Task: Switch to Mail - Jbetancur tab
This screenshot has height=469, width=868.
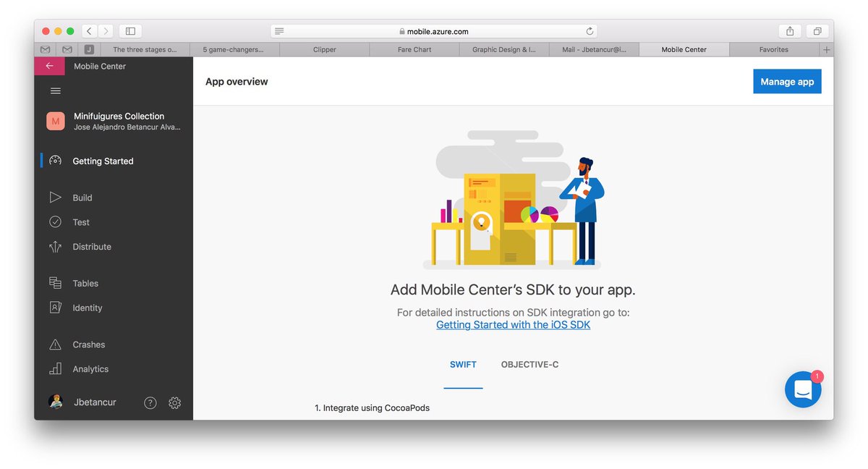Action: click(x=595, y=50)
